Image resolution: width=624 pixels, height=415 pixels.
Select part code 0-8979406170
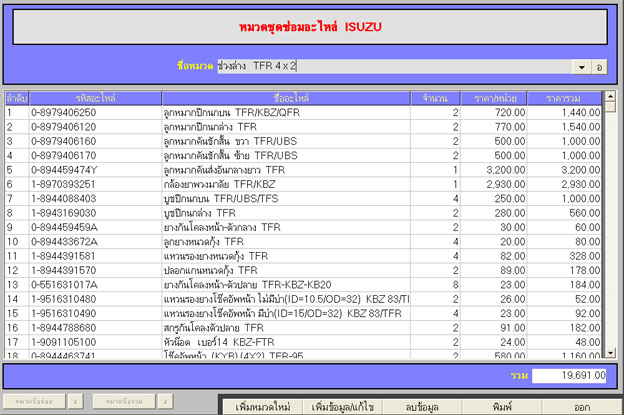tap(64, 156)
